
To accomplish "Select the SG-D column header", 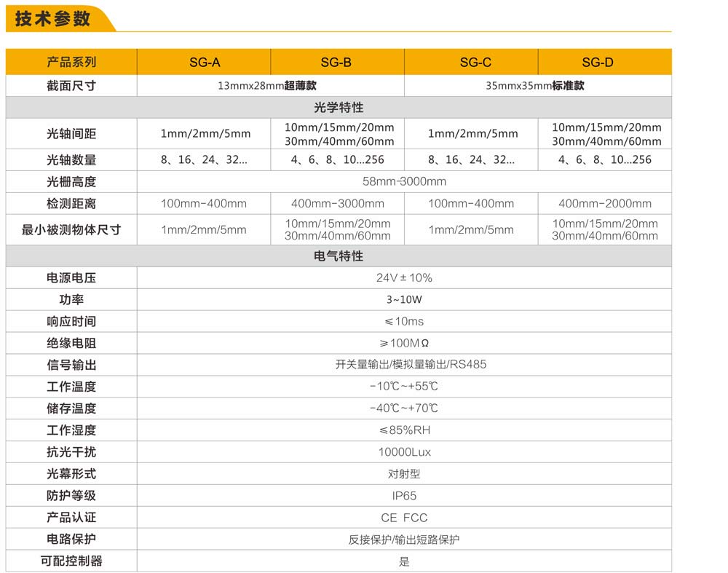I will point(597,63).
